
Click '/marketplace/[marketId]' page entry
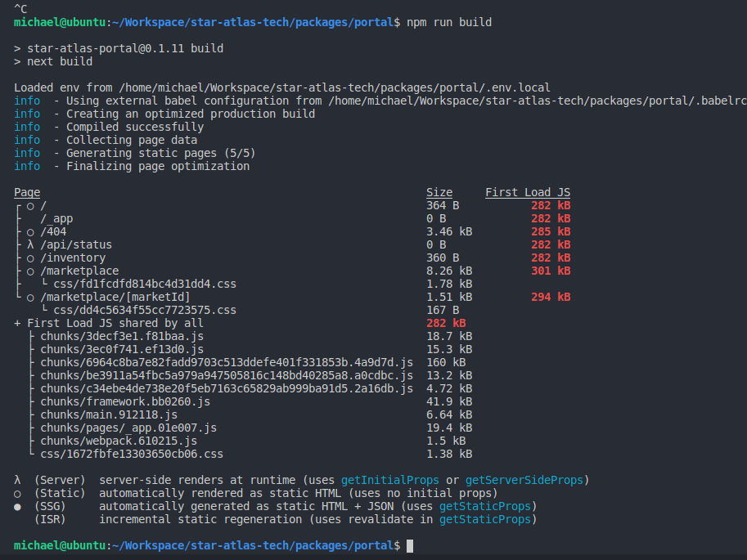tap(115, 297)
